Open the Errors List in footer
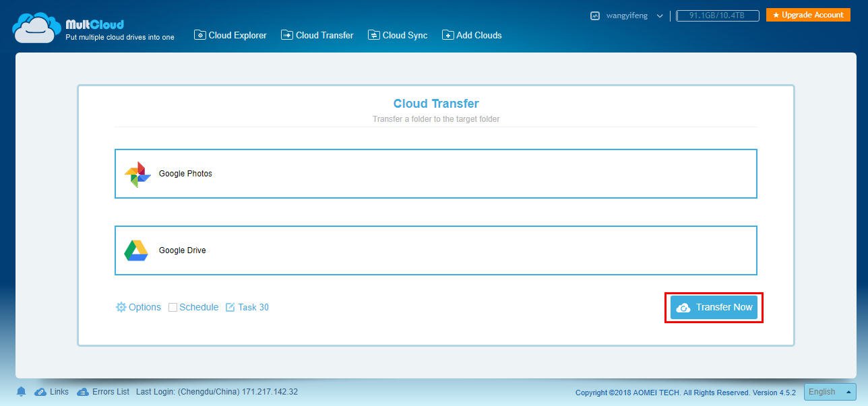The width and height of the screenshot is (868, 406). pos(103,392)
